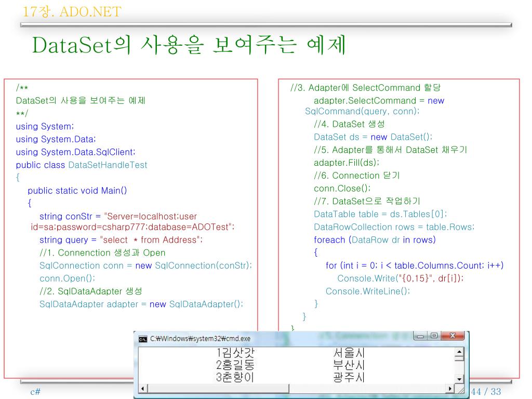
Task: Click the cmd vertical scrollbar up arrow
Action: [459, 352]
